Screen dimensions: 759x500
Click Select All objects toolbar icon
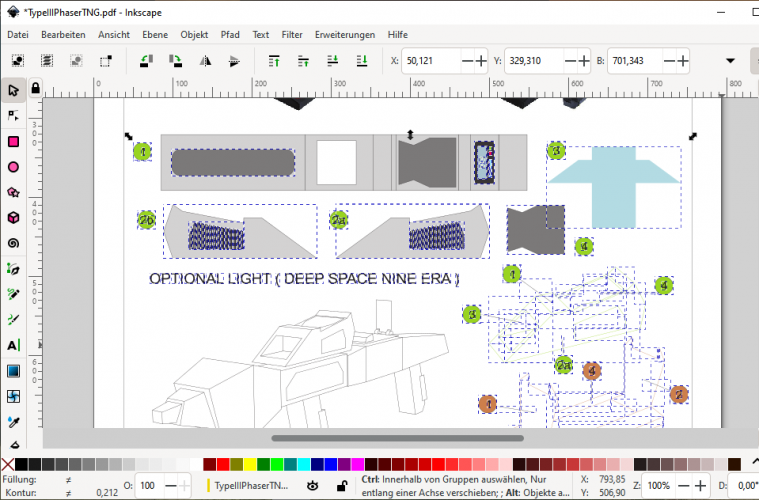[18, 61]
